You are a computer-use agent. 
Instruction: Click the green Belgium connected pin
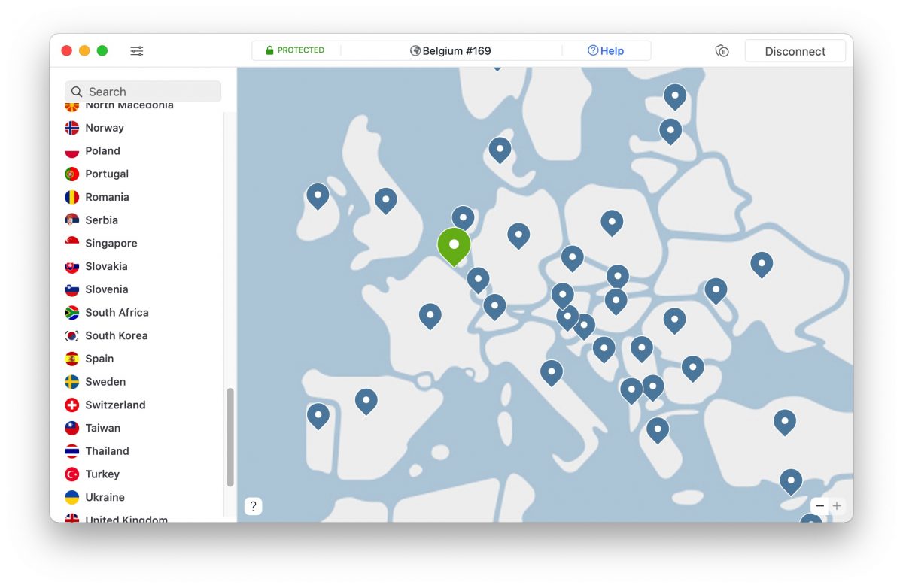[x=454, y=247]
